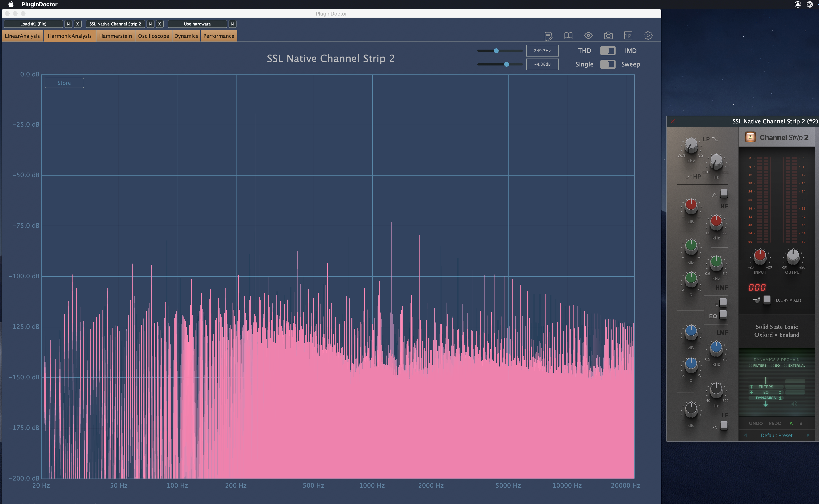The height and width of the screenshot is (504, 819).
Task: Click the 1|2 compare icon
Action: [628, 36]
